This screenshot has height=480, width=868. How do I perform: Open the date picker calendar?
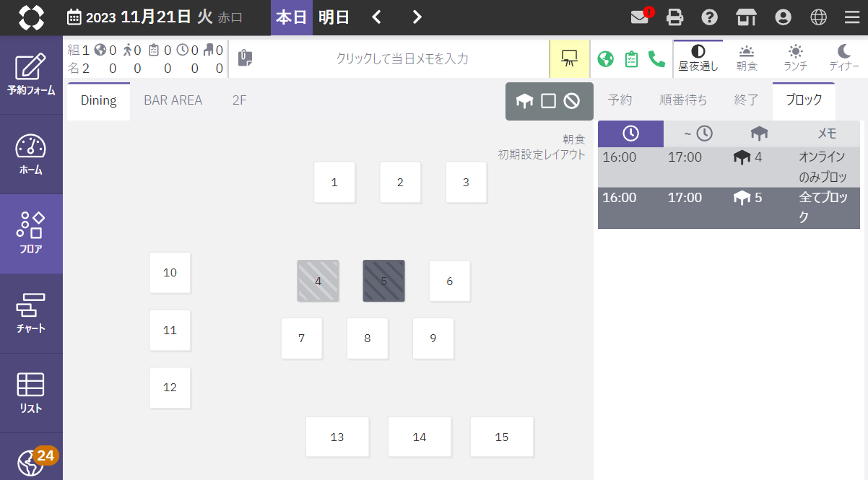click(74, 17)
